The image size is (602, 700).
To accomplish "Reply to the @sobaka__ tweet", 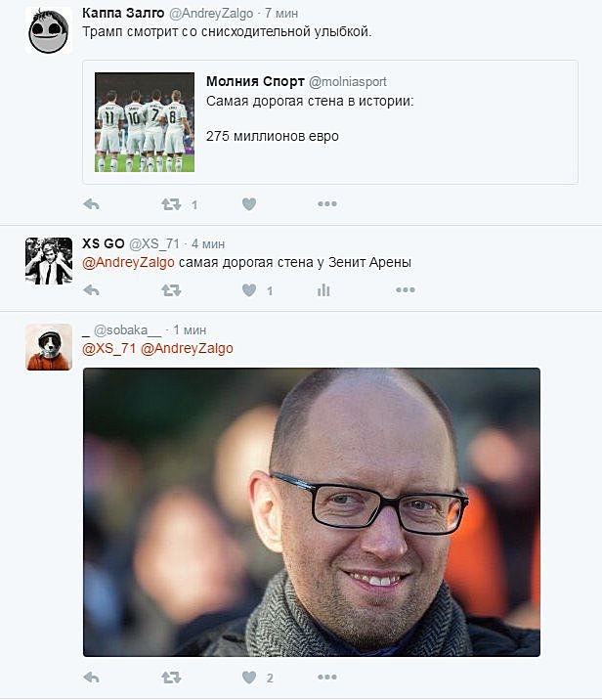I will coord(92,678).
